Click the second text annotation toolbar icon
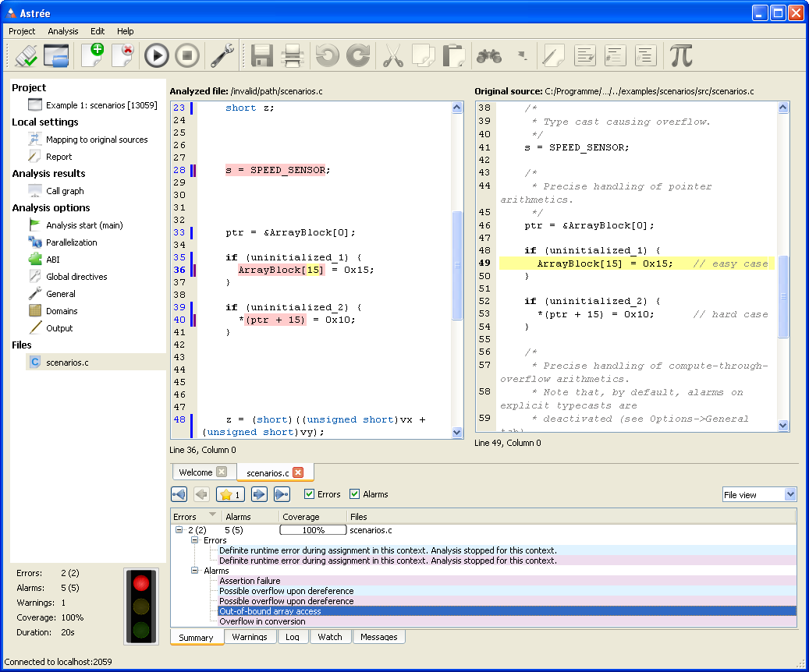 tap(615, 55)
